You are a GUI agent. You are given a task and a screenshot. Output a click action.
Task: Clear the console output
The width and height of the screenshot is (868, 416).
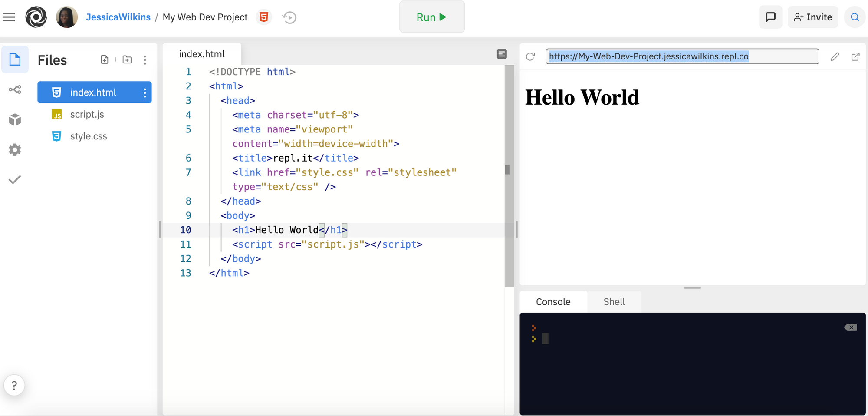[850, 327]
